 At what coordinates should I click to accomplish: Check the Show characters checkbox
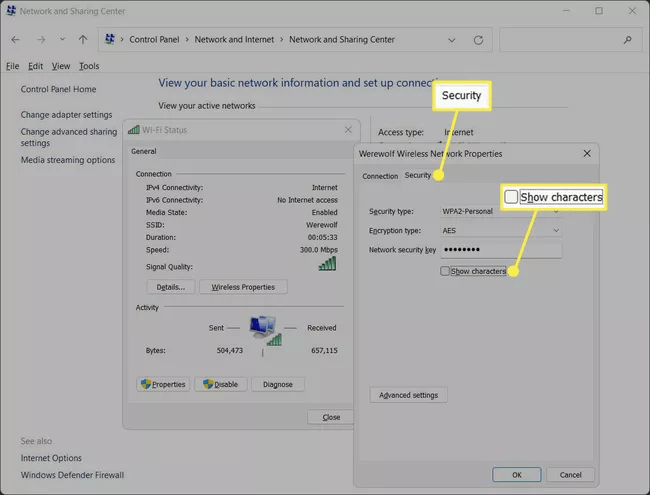pos(445,271)
